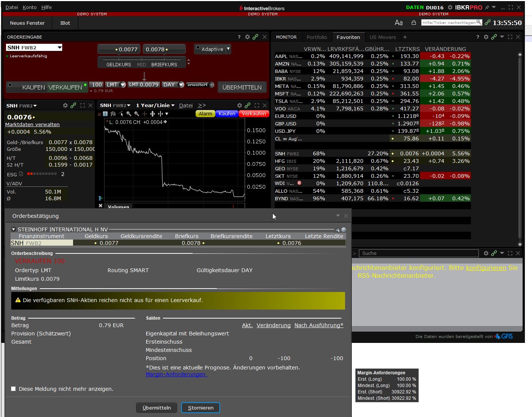Screen dimensions: 532x417
Task: Select the chart arrow pointer tool
Action: 121,114
